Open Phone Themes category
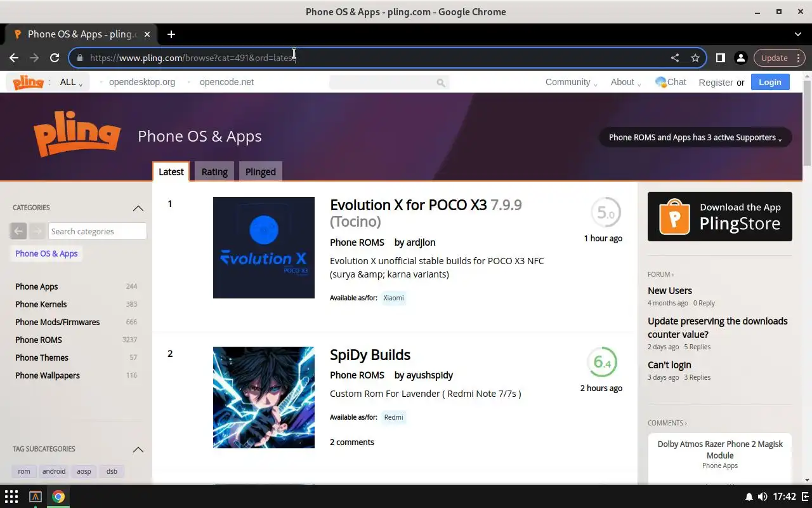Screen dimensions: 812x508 (x=42, y=358)
